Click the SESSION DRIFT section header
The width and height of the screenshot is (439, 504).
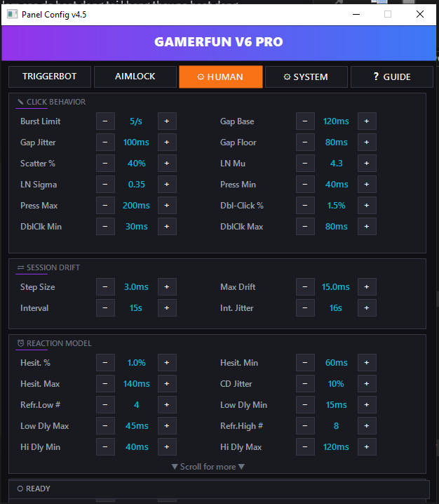tap(48, 267)
